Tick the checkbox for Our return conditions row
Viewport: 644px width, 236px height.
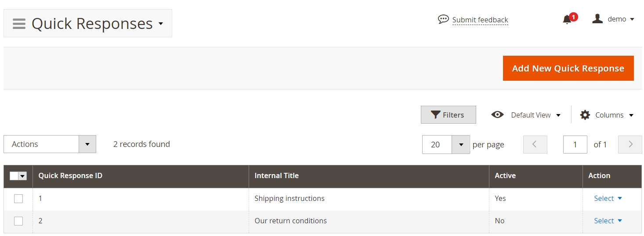[18, 221]
